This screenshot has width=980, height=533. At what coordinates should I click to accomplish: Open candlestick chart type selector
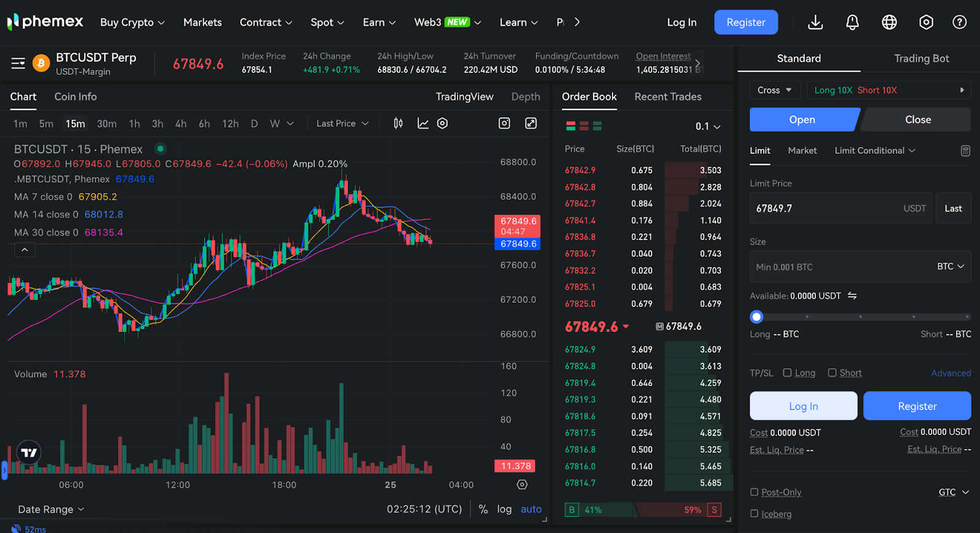398,123
